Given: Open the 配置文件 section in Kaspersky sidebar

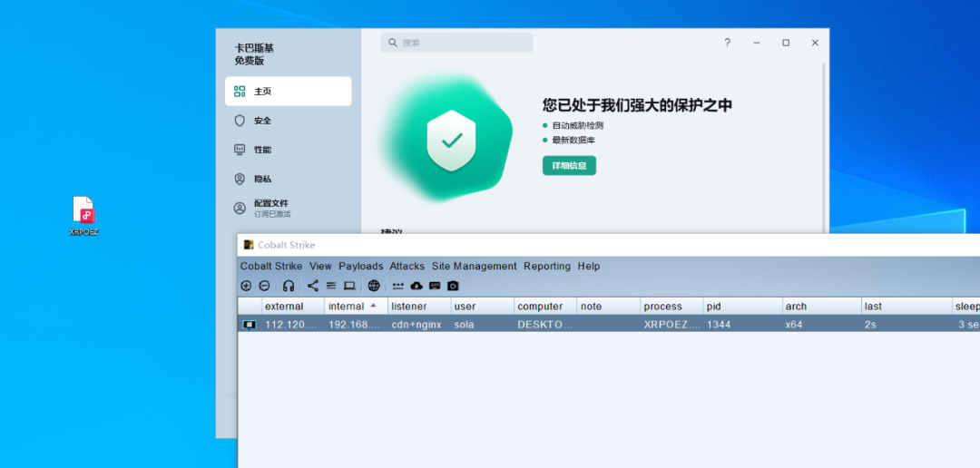Looking at the screenshot, I should coord(289,208).
